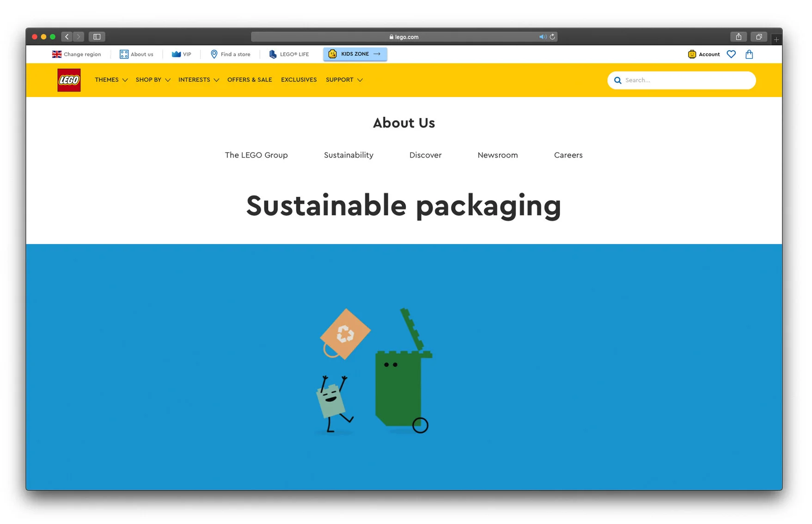
Task: Open the wishlist heart icon
Action: (x=731, y=54)
